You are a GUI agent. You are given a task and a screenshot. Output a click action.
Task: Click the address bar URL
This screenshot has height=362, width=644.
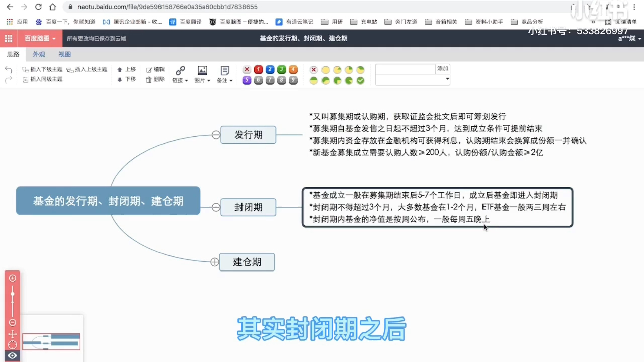coord(168,7)
